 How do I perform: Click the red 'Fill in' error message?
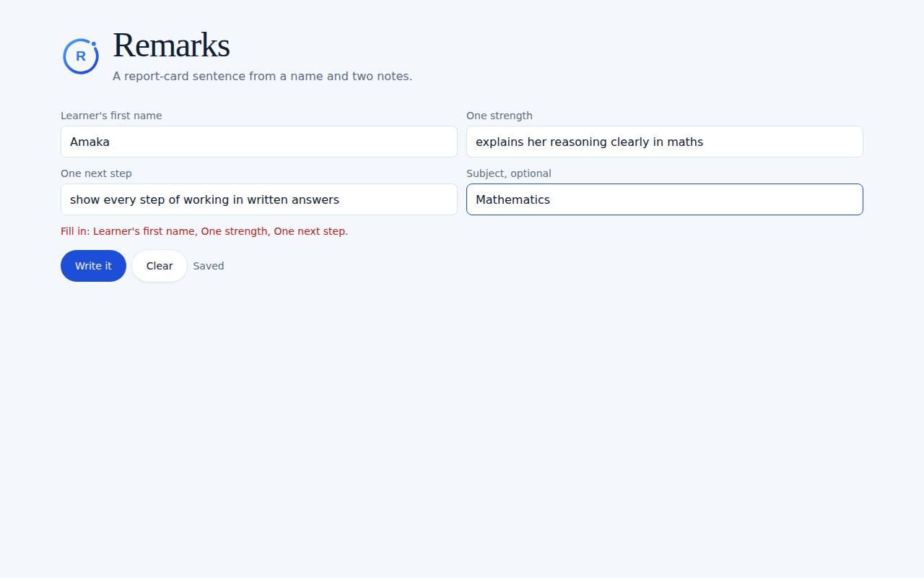click(204, 231)
